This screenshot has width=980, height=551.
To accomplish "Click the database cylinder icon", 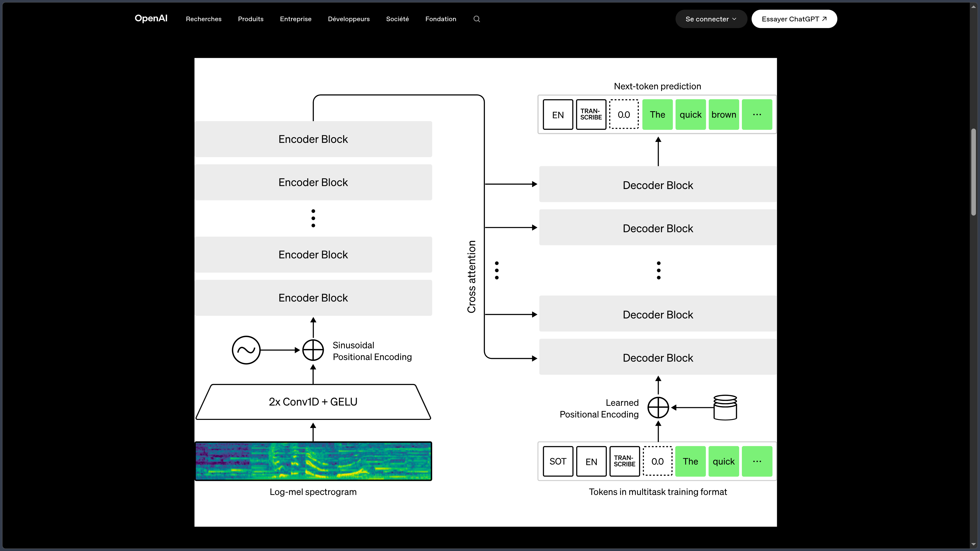I will coord(725,407).
